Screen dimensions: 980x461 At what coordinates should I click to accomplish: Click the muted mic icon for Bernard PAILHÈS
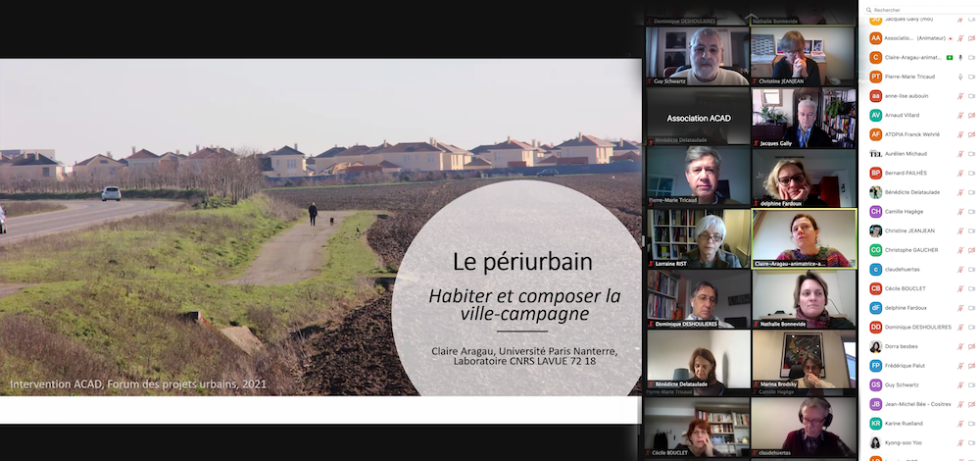tap(960, 173)
